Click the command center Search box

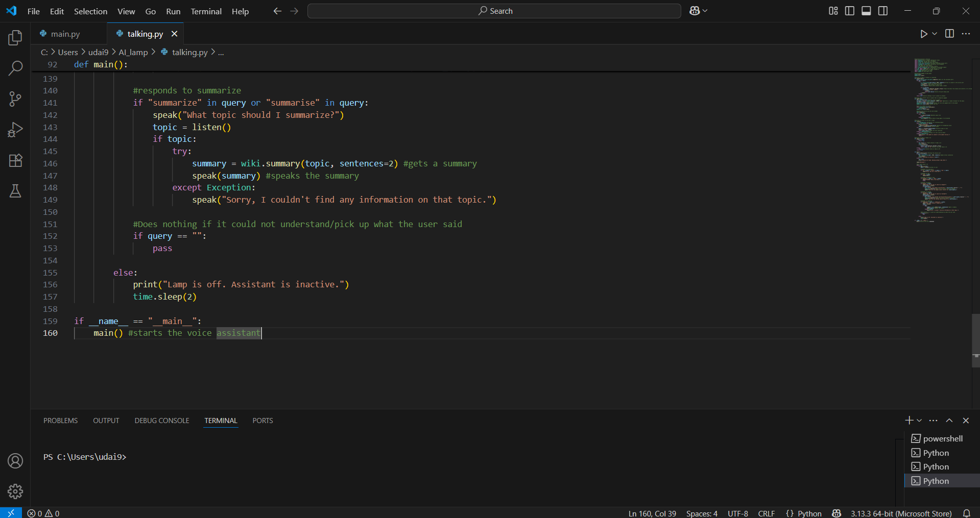pos(494,11)
